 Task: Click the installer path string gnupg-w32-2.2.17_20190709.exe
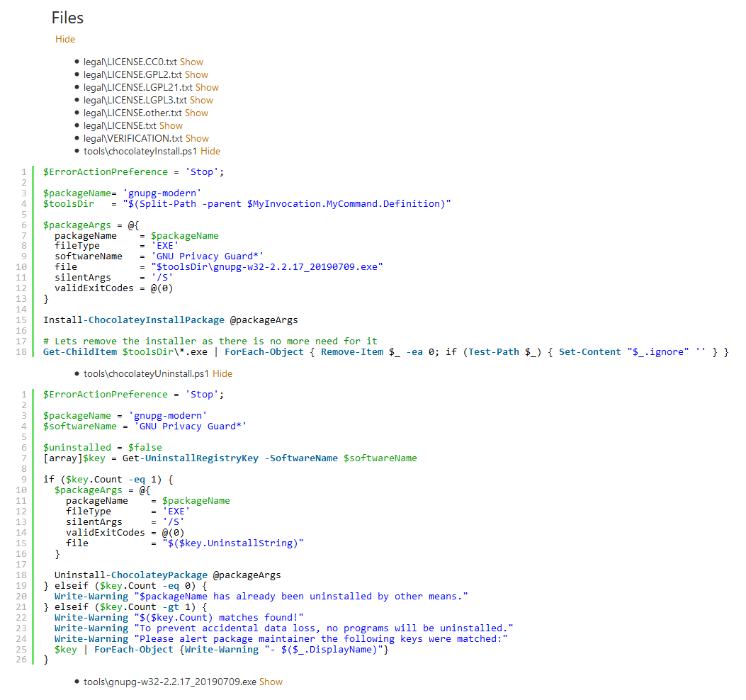[267, 266]
